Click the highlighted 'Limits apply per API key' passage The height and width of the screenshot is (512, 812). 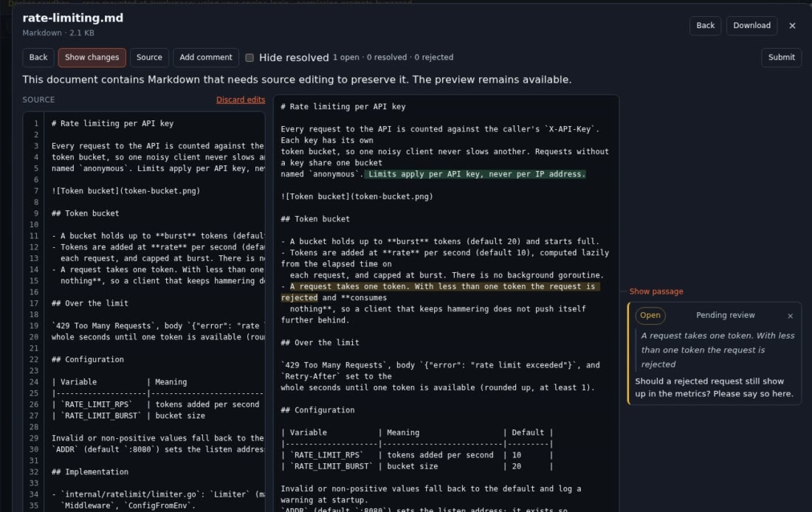point(475,174)
